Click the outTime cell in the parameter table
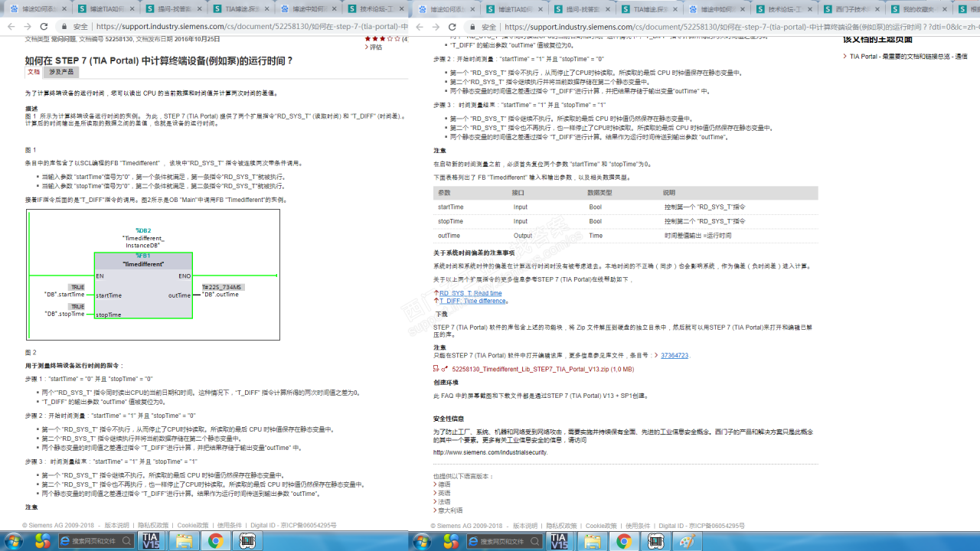980x551 pixels. pyautogui.click(x=449, y=236)
